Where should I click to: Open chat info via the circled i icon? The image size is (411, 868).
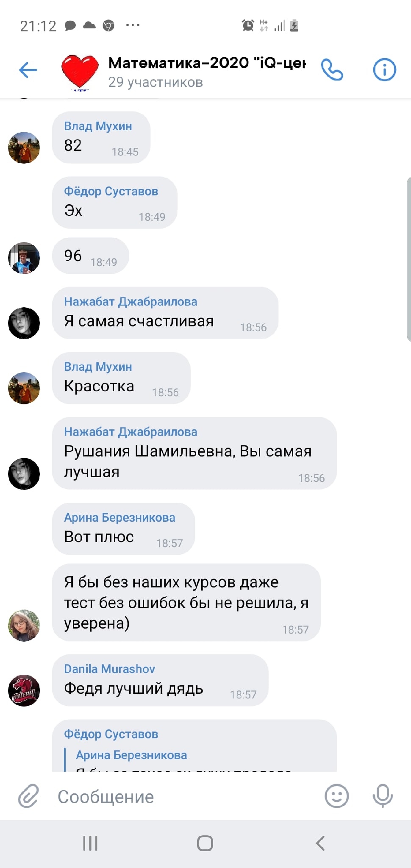tap(384, 70)
